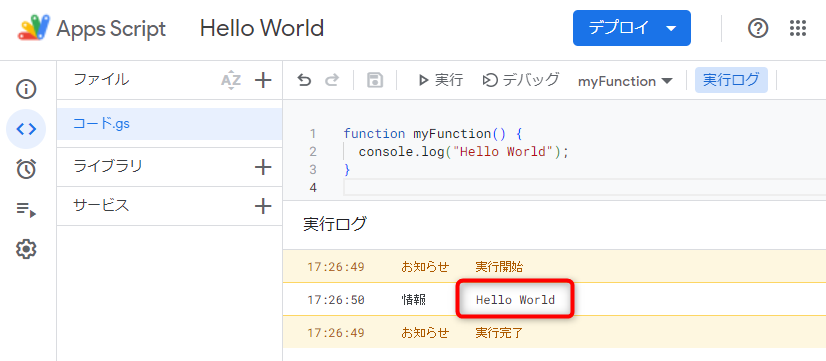Screen dimensions: 826x361
Task: Click the 情報 log level label
Action: click(414, 300)
